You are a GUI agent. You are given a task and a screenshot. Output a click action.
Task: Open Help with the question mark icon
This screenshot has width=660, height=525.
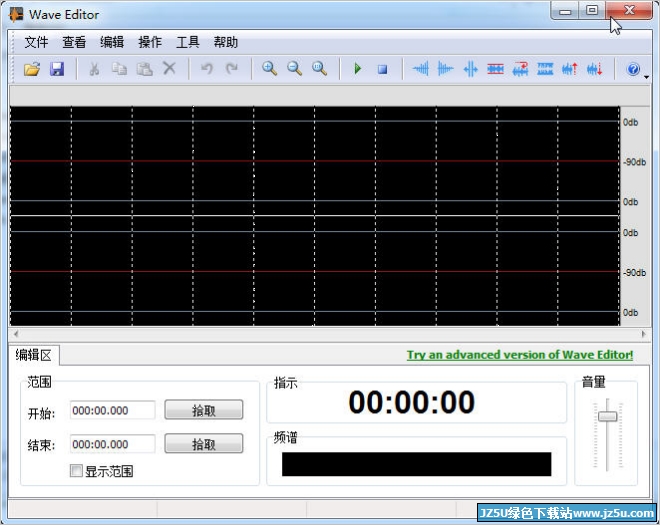(633, 69)
